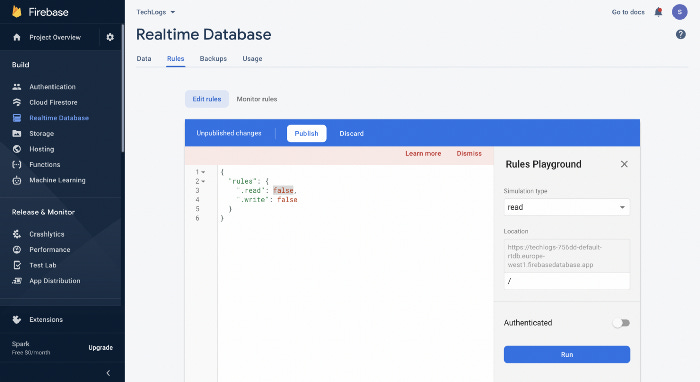700x382 pixels.
Task: Click the Cloud Firestore icon
Action: (17, 102)
